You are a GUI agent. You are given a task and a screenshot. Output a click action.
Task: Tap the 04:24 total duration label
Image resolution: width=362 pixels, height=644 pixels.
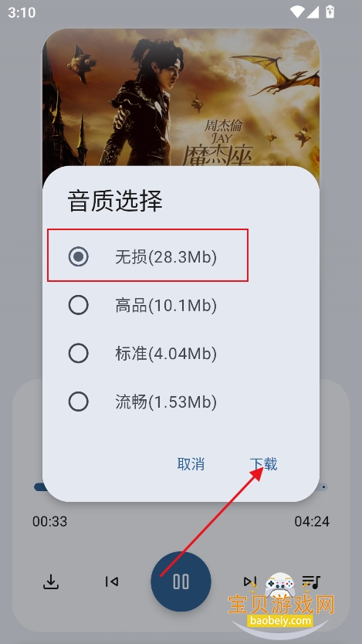point(312,521)
